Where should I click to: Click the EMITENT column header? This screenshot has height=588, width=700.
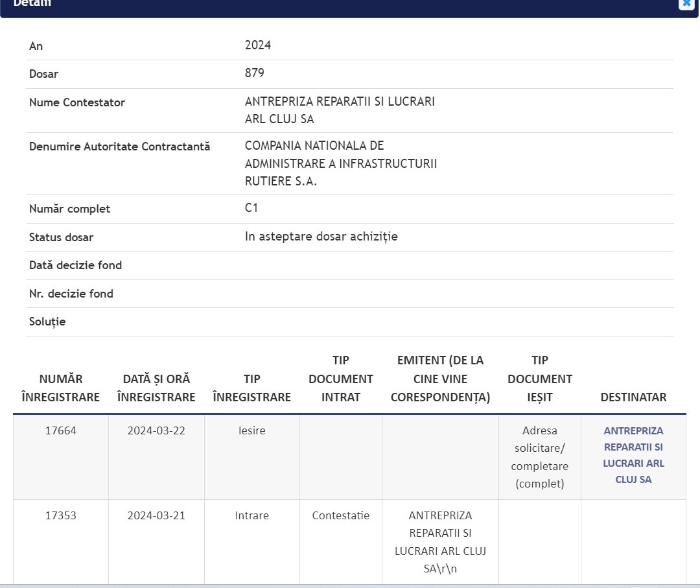tap(440, 379)
